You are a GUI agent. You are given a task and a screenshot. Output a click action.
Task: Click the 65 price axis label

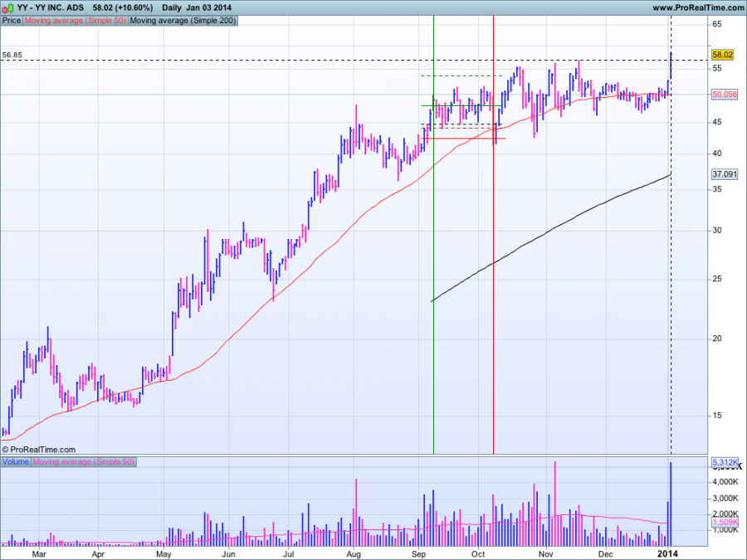point(717,24)
